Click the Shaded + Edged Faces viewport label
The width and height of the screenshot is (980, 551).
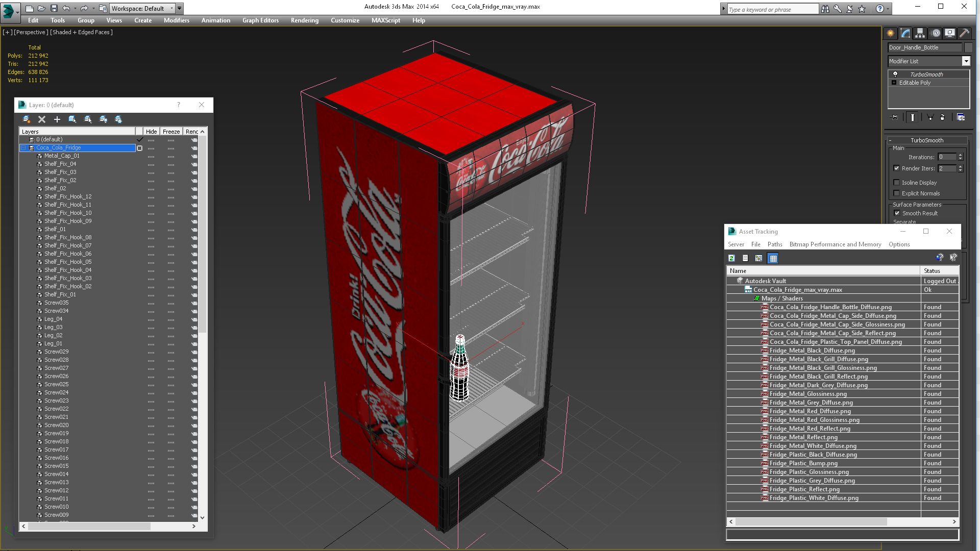[82, 32]
